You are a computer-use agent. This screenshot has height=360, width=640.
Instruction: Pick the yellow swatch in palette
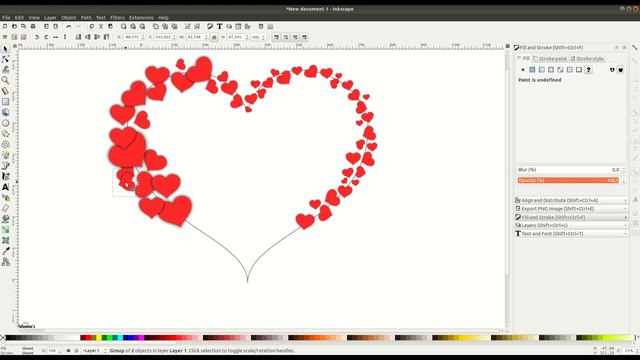tap(99, 338)
